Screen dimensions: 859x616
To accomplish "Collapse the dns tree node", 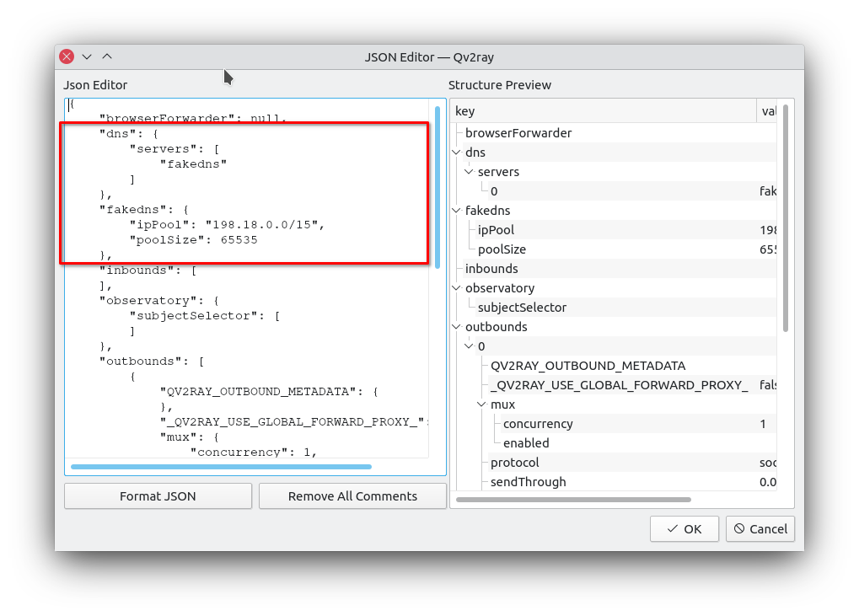I will (x=457, y=153).
